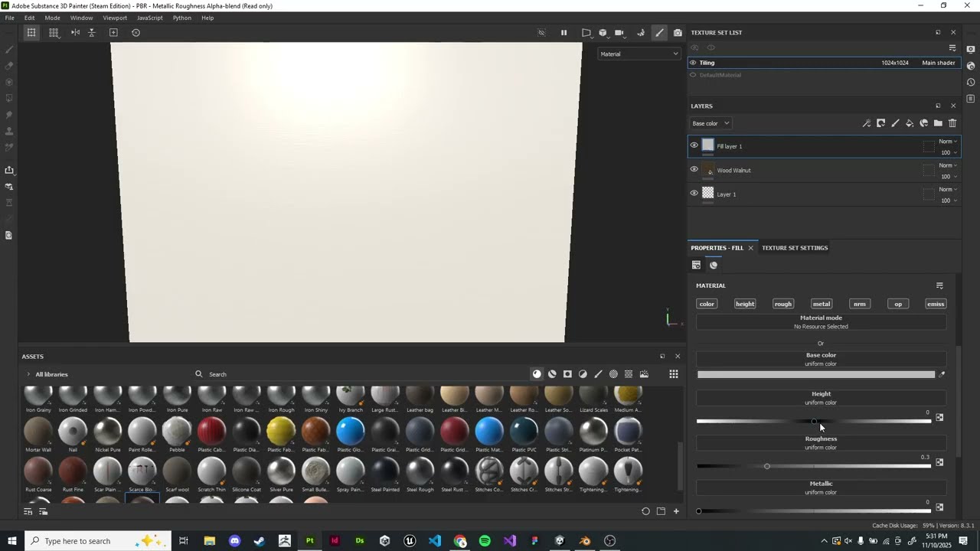
Task: Adjust the Roughness slider
Action: click(814, 466)
